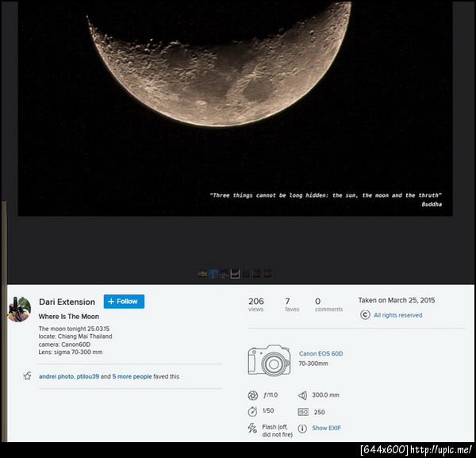476x458 pixels.
Task: Click the 0 comments count
Action: 328,305
